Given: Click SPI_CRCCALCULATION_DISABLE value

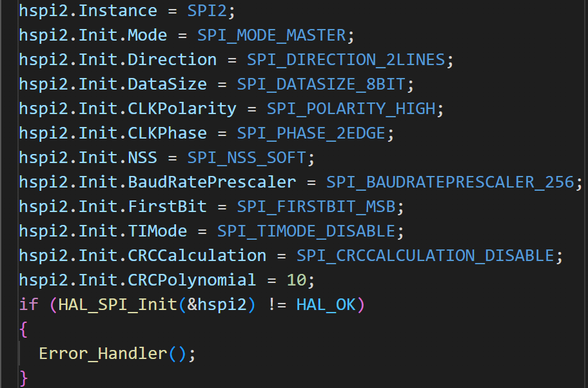Looking at the screenshot, I should coord(426,256).
